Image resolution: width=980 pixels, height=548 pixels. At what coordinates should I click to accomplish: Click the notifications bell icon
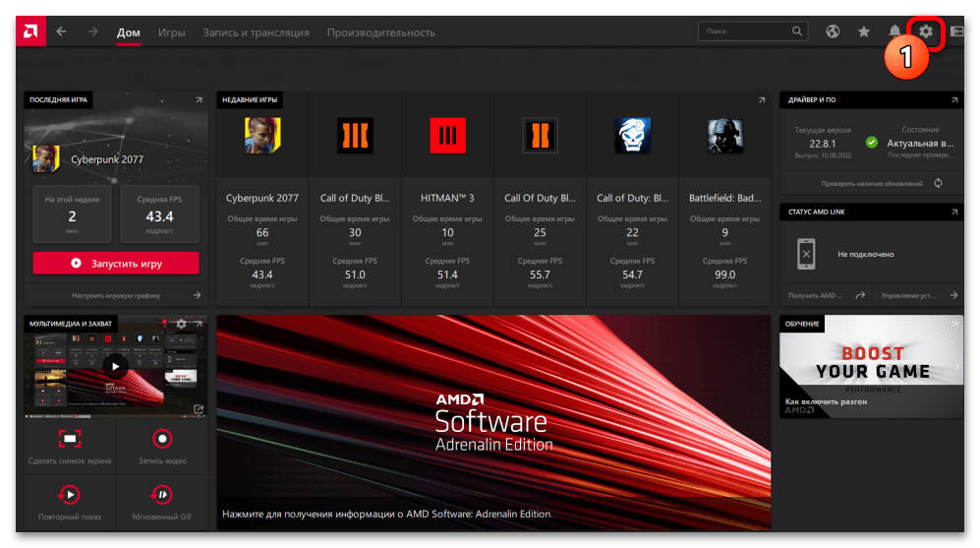pos(894,31)
